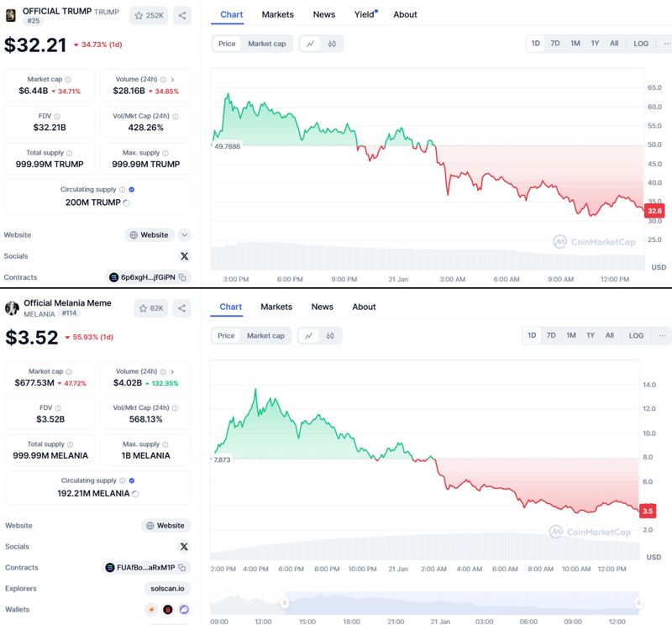Switch to the Markets tab for MELANIA
The width and height of the screenshot is (672, 625).
[276, 307]
